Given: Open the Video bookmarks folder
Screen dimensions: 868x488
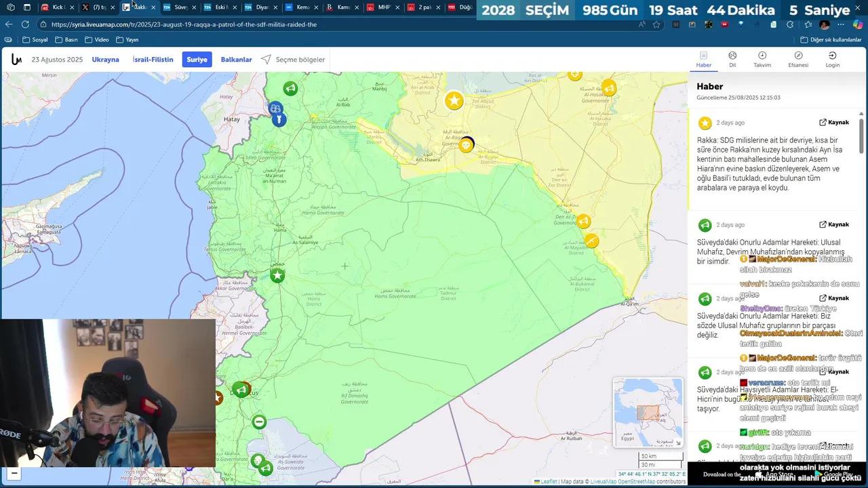Looking at the screenshot, I should pyautogui.click(x=96, y=39).
